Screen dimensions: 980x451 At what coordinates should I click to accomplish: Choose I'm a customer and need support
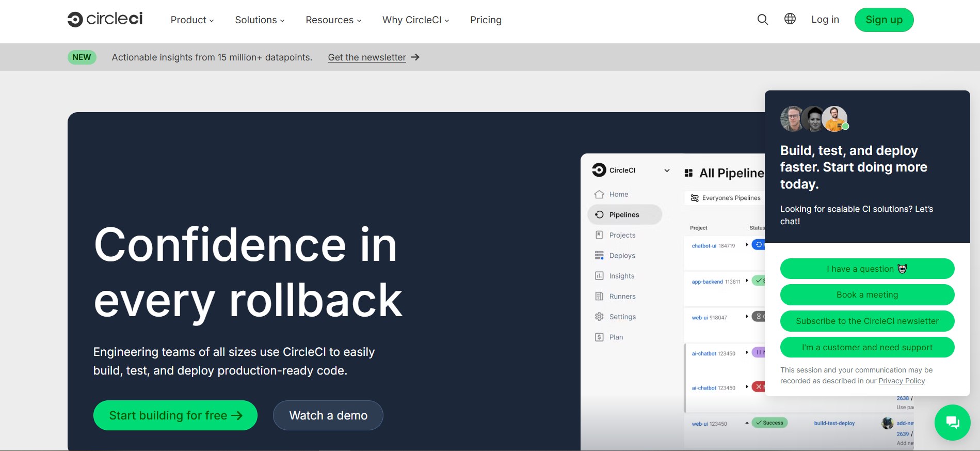tap(867, 347)
